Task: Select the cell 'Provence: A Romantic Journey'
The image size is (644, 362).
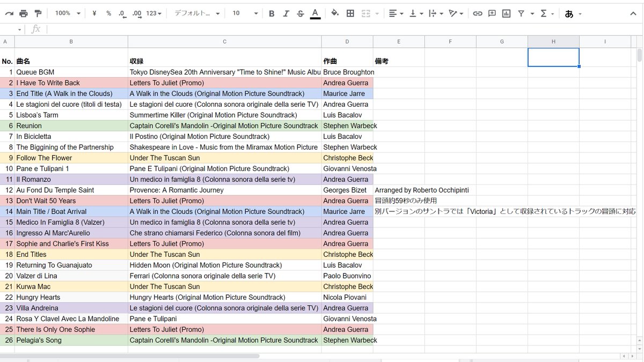Action: [225, 190]
